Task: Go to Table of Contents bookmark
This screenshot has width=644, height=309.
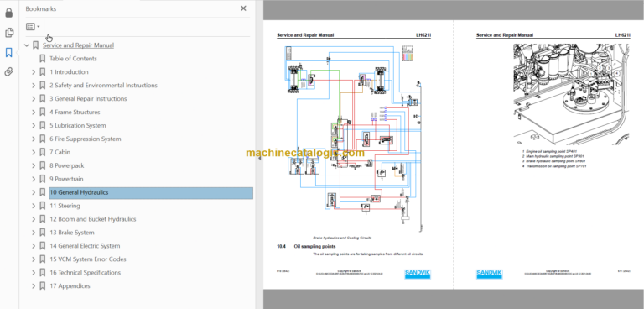Action: pos(73,59)
